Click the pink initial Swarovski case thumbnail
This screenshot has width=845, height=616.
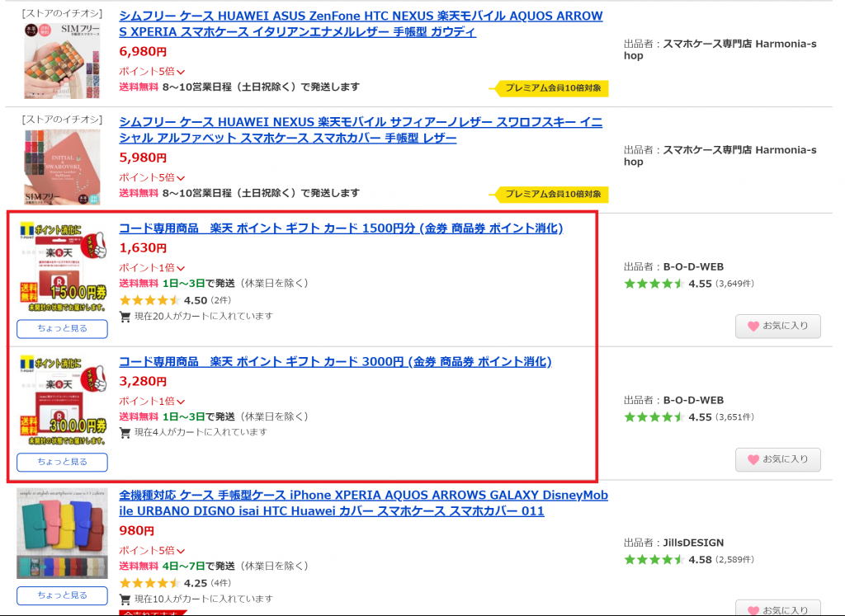point(62,167)
